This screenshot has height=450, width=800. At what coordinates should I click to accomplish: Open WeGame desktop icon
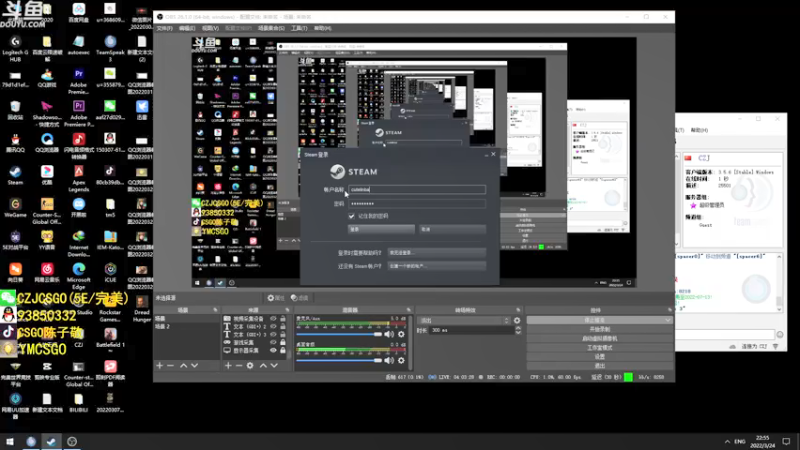(15, 208)
